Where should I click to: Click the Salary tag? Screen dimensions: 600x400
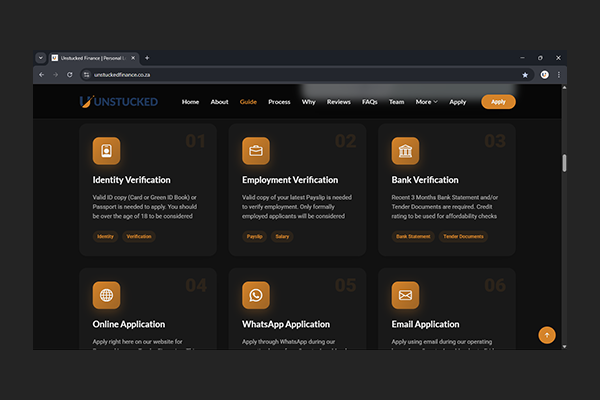click(x=282, y=237)
